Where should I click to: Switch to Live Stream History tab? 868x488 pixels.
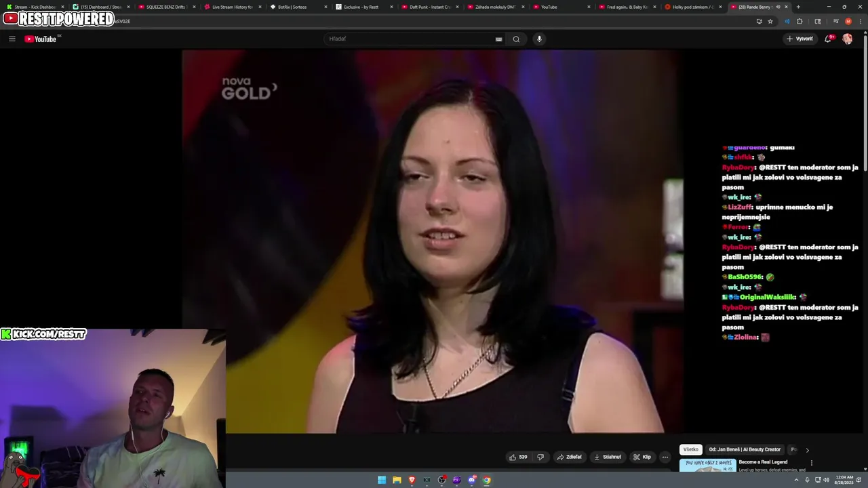[x=231, y=7]
